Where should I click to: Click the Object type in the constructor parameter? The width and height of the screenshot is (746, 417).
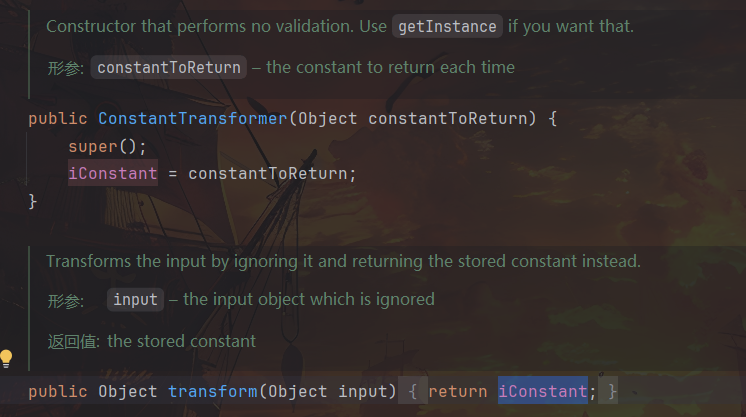coord(327,119)
